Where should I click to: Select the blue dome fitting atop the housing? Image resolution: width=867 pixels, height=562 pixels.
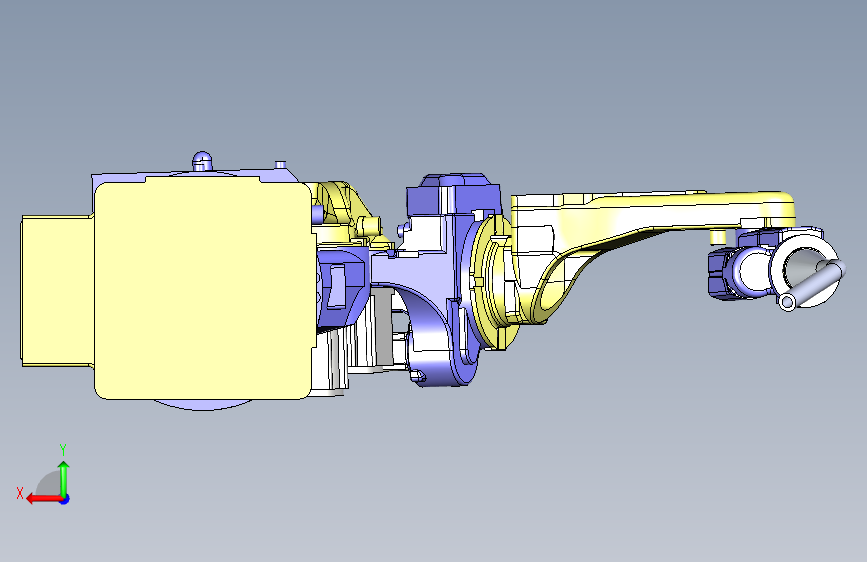(202, 160)
